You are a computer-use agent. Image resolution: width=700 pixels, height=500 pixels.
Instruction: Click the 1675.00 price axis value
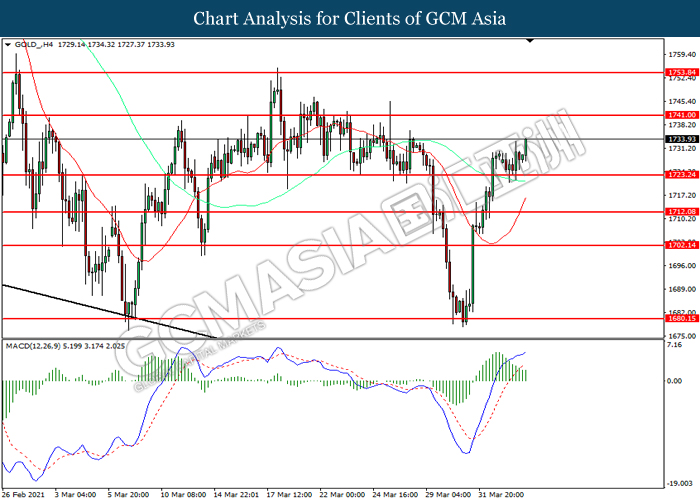682,336
